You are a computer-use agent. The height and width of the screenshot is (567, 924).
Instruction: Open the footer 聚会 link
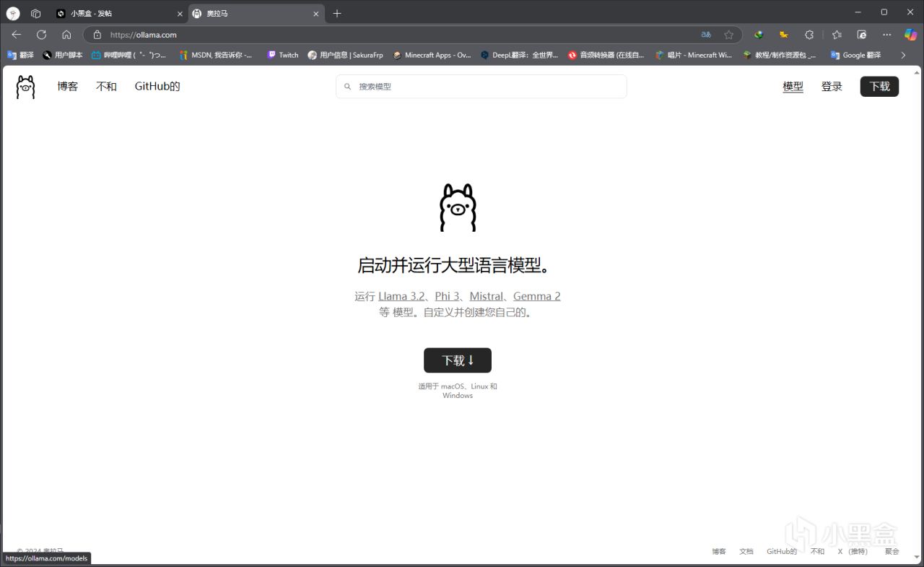point(892,551)
